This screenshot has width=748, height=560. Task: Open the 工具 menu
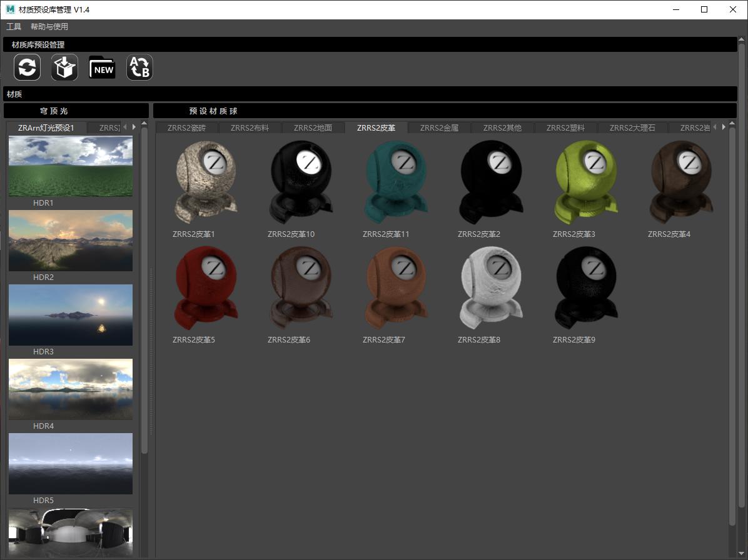[14, 27]
